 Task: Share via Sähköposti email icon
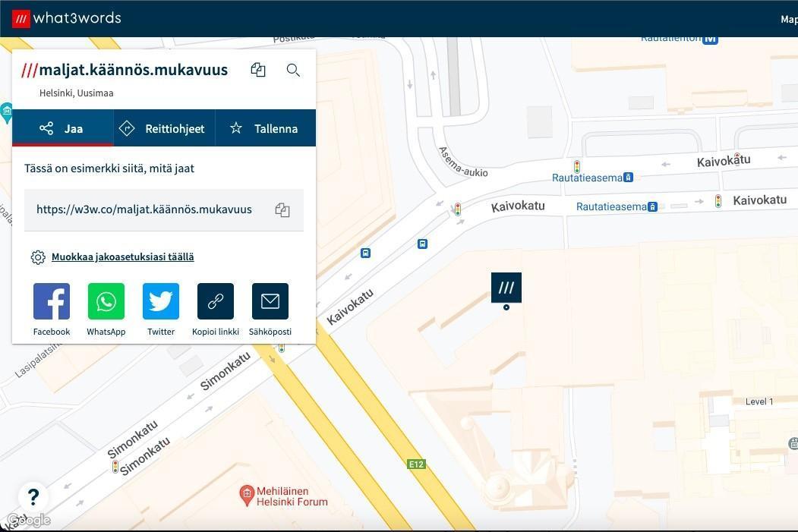coord(270,301)
